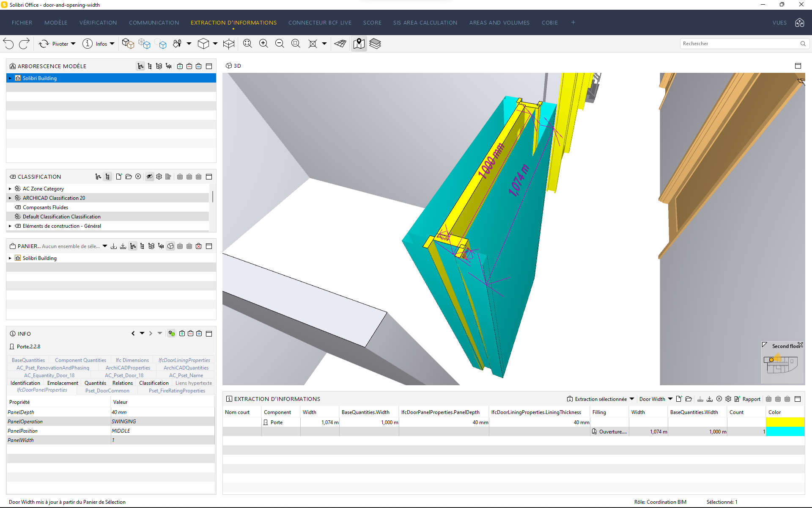Click the perspective wireframe box icon
Image resolution: width=812 pixels, height=508 pixels.
tap(229, 44)
